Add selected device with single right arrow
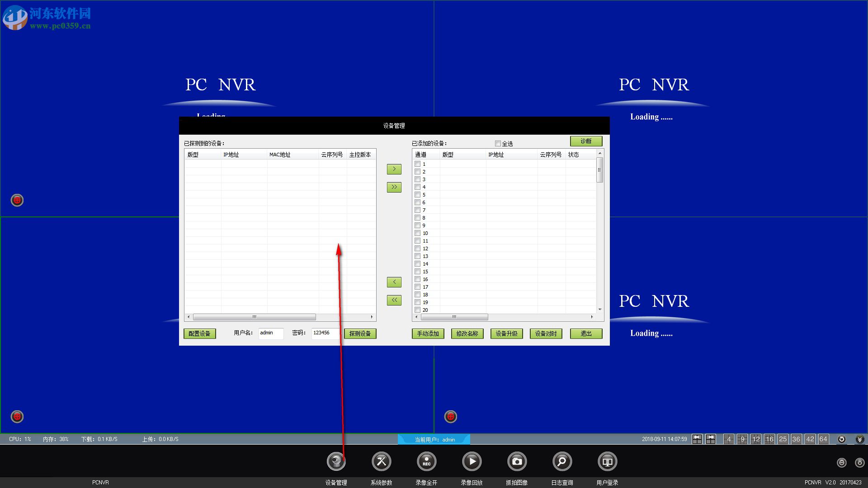The image size is (868, 488). [x=394, y=169]
